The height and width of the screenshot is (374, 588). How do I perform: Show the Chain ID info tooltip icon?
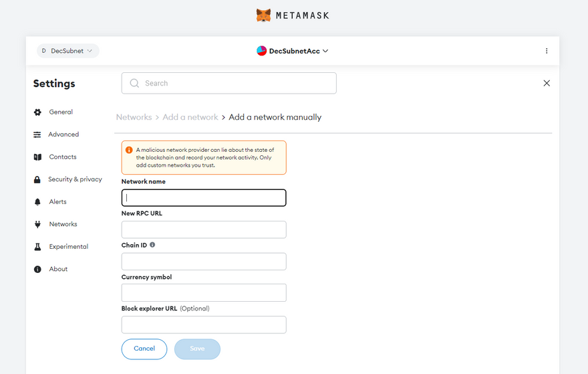(152, 245)
